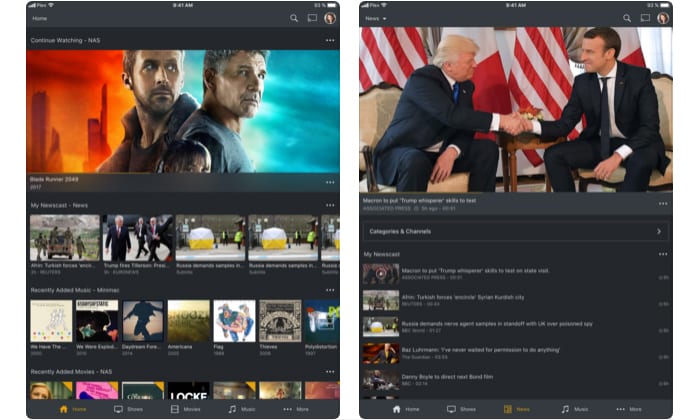
Task: Open the Polydistortion album cover
Action: pyautogui.click(x=322, y=321)
